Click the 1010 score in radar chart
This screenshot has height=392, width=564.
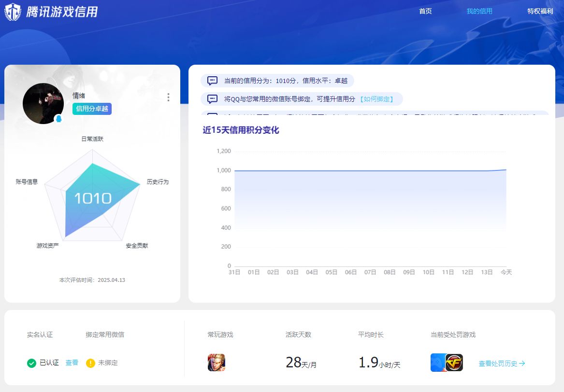click(93, 198)
